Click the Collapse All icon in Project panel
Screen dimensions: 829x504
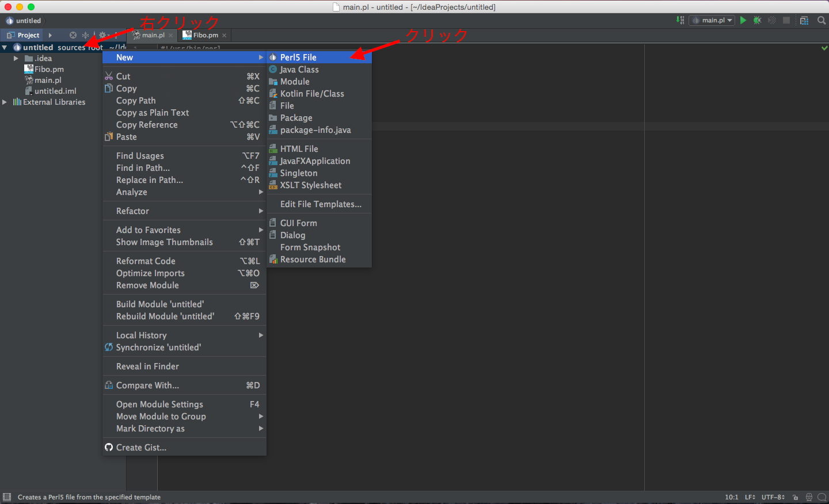tap(86, 35)
